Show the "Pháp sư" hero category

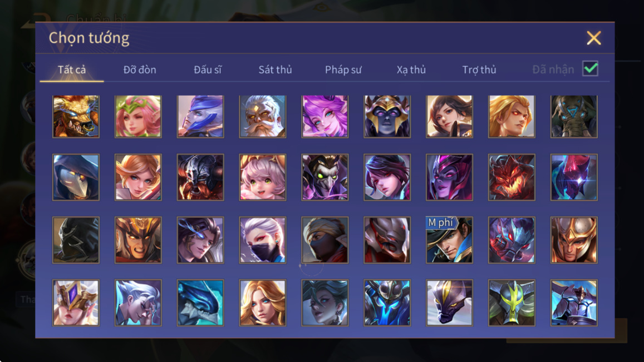click(343, 70)
